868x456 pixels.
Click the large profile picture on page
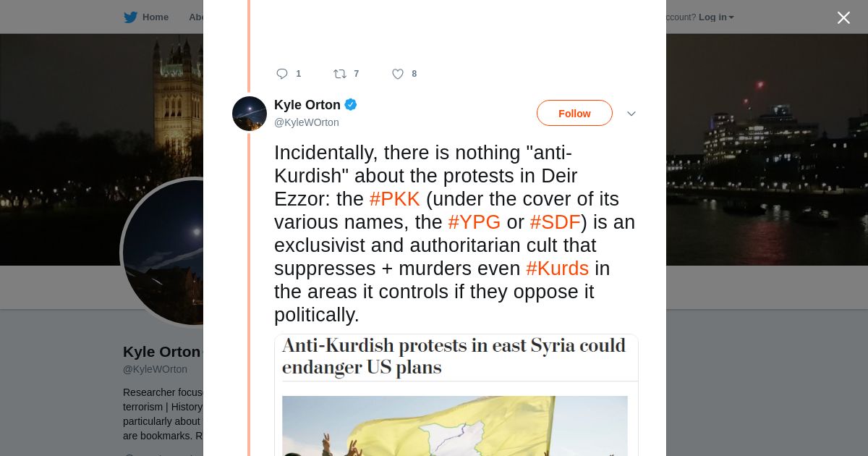[163, 252]
